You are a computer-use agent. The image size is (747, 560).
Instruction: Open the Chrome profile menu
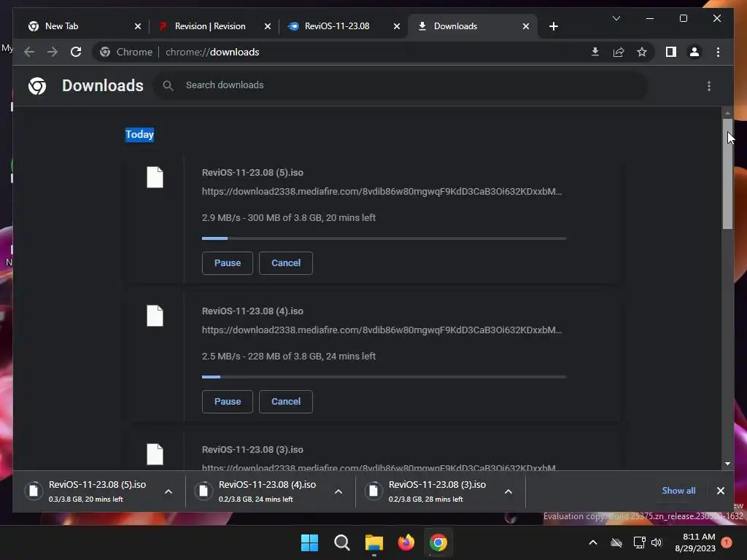pos(694,52)
